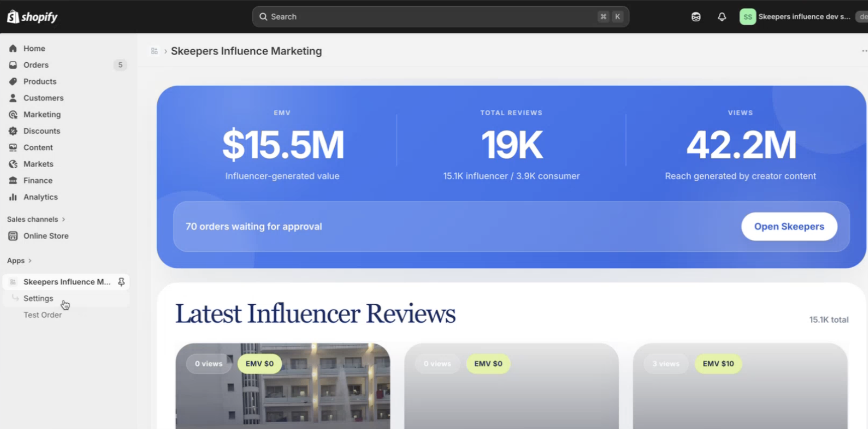Navigate to Customers

pos(43,98)
